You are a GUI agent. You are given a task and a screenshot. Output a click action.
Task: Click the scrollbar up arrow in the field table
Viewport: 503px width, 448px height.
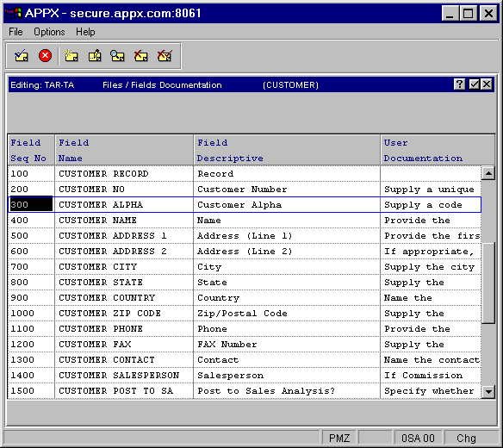coord(488,174)
